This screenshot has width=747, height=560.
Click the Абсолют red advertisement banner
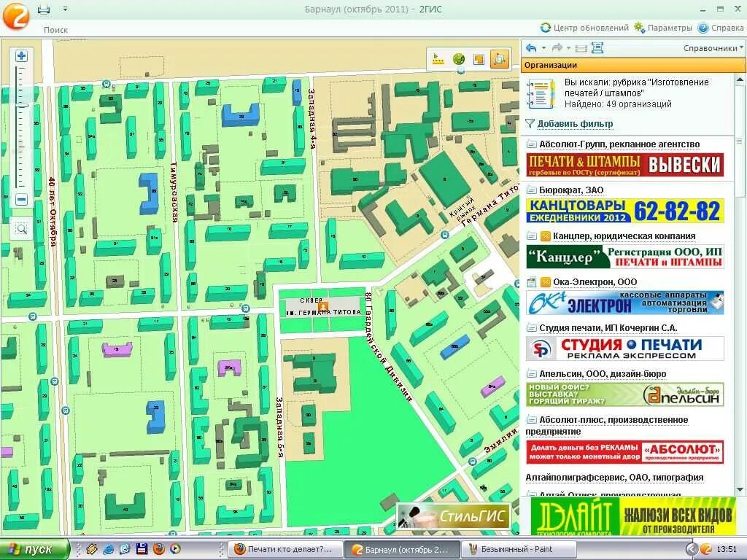coord(625,452)
